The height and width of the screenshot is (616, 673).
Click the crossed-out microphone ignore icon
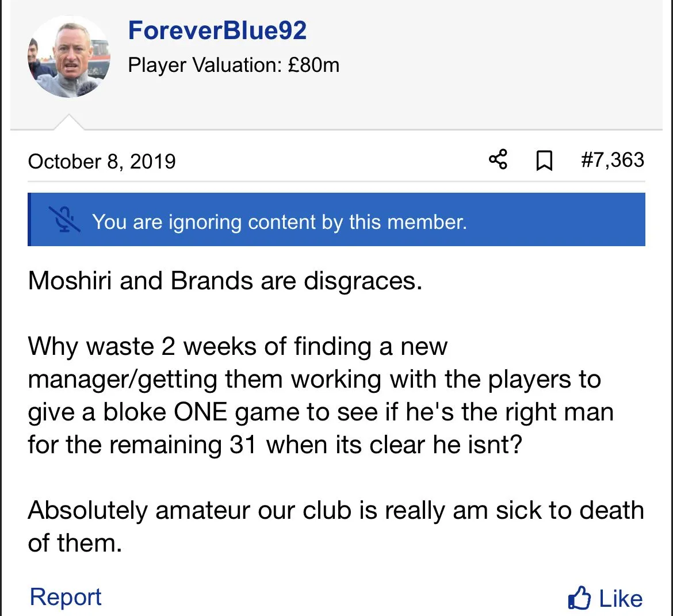[65, 220]
